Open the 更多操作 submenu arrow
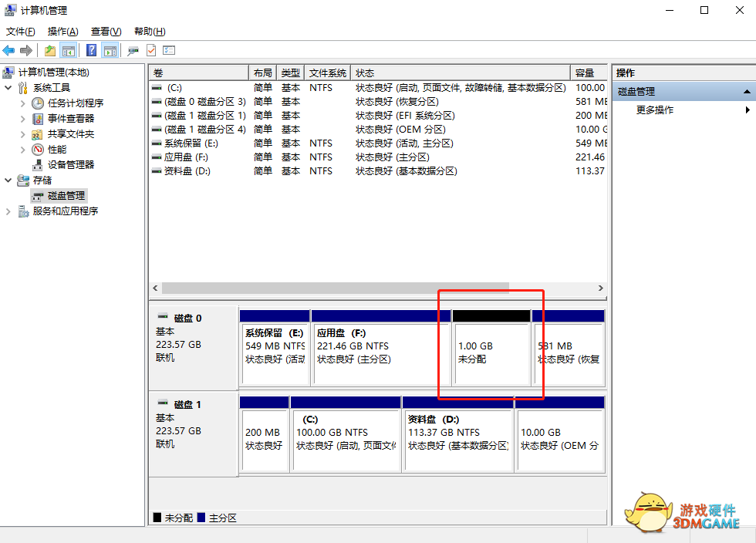 click(748, 109)
